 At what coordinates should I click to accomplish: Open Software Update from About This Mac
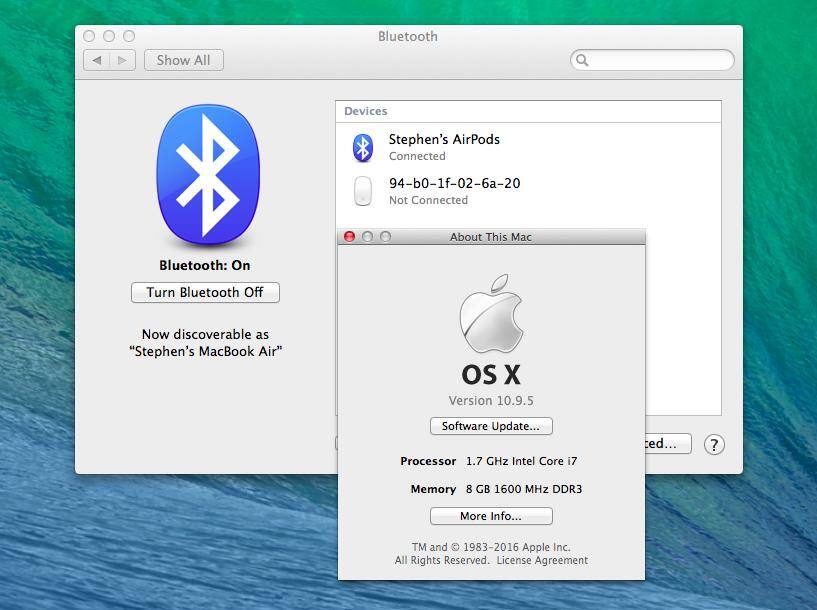491,426
